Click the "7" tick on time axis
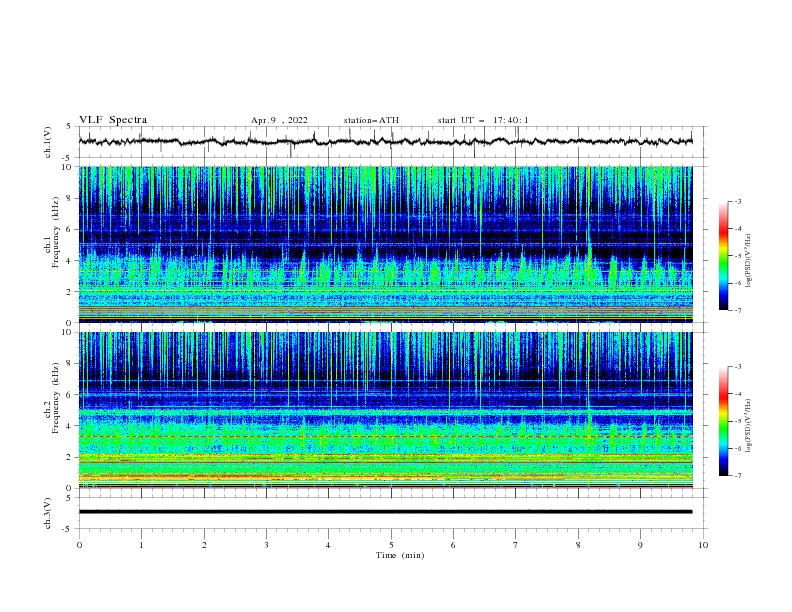The image size is (792, 612). coord(516,545)
